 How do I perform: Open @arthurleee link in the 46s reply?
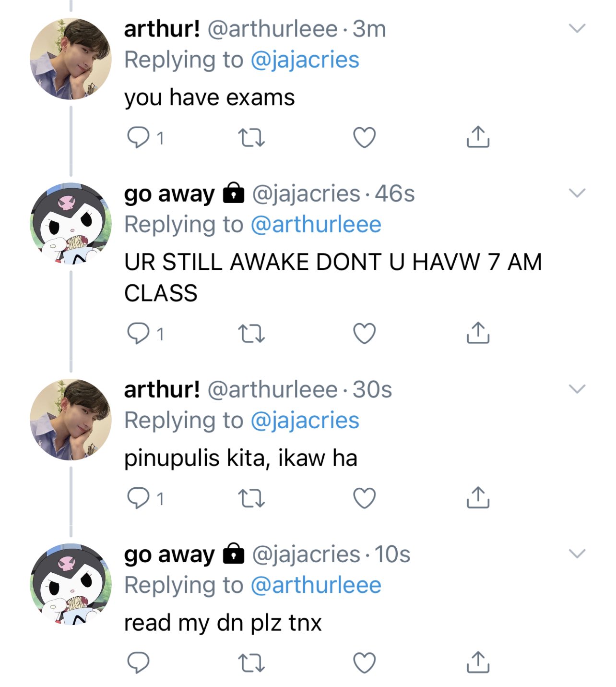click(316, 225)
